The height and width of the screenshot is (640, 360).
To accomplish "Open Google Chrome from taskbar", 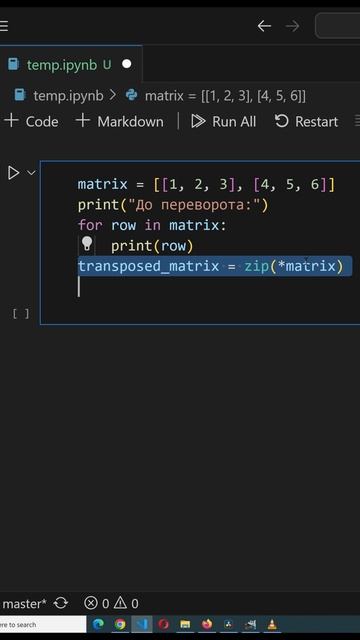I will 120,624.
